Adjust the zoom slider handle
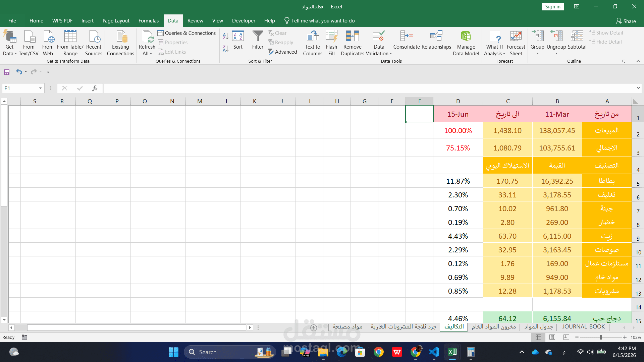The width and height of the screenshot is (644, 362). click(601, 337)
